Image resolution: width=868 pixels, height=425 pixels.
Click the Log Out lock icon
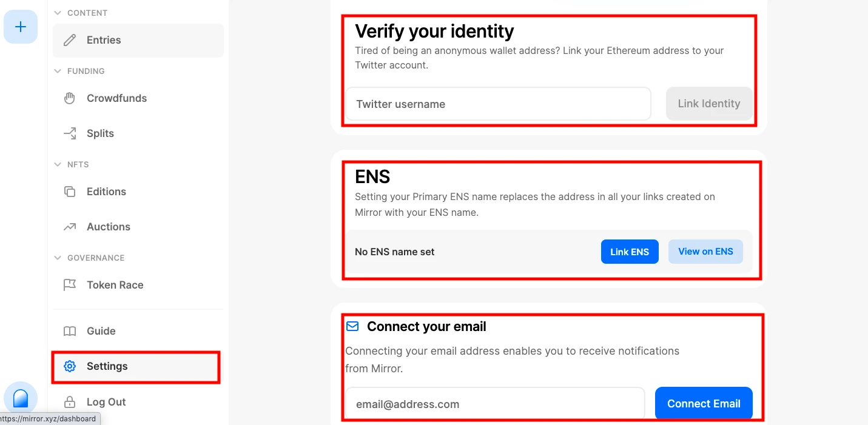click(70, 402)
